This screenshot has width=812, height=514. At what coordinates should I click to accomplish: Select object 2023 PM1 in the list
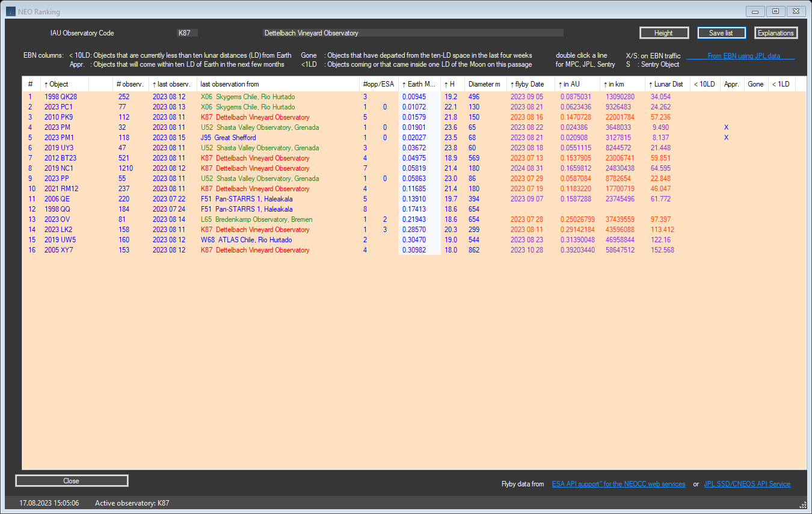(59, 138)
